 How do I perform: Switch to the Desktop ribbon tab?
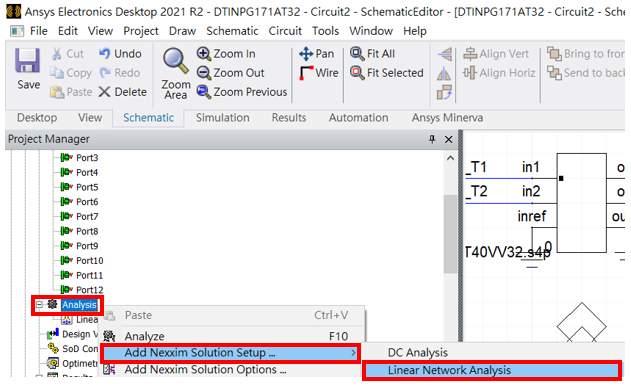click(37, 118)
